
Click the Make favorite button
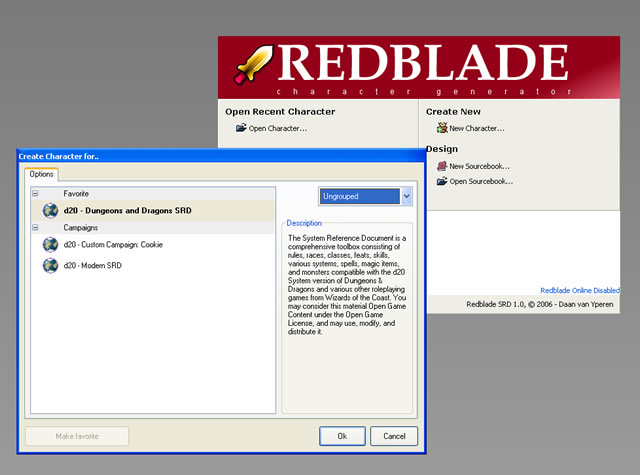77,436
